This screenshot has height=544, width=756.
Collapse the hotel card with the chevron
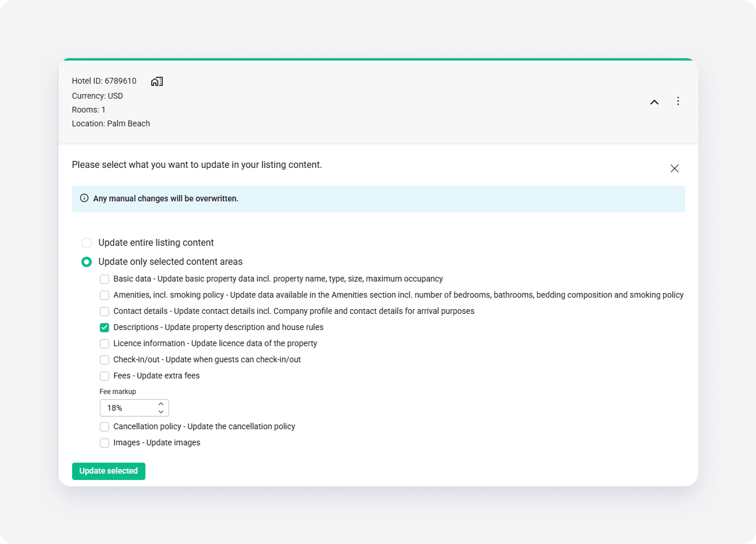[x=654, y=102]
